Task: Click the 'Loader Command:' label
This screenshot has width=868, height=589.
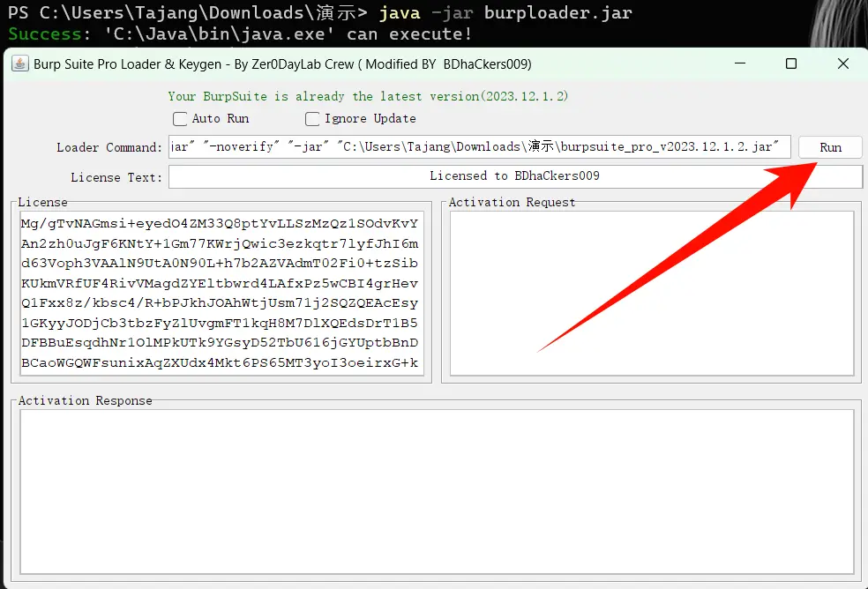Action: pos(109,147)
